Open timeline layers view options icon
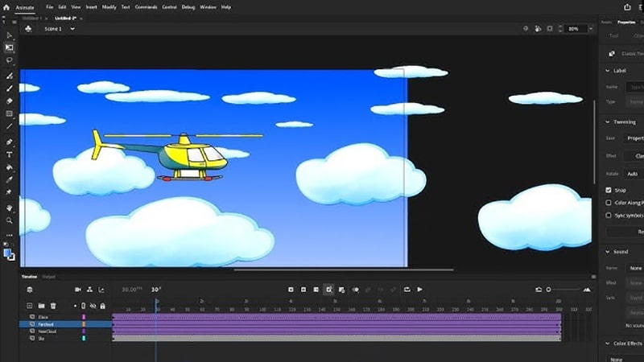 (30, 290)
